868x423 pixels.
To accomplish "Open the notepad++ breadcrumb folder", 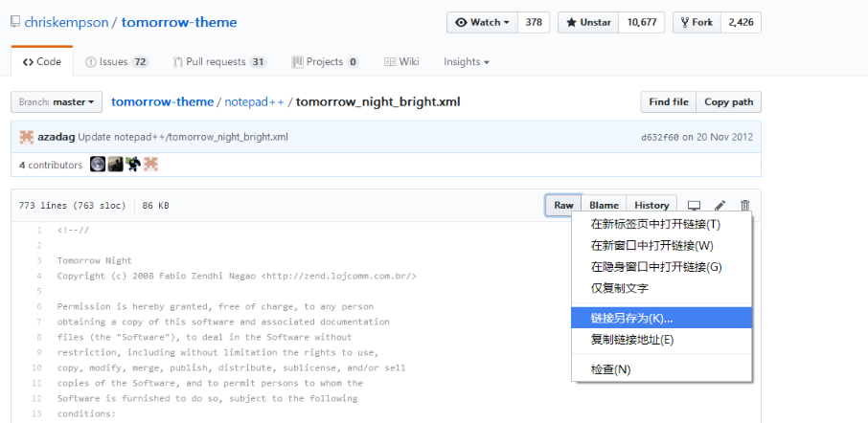I will click(254, 101).
